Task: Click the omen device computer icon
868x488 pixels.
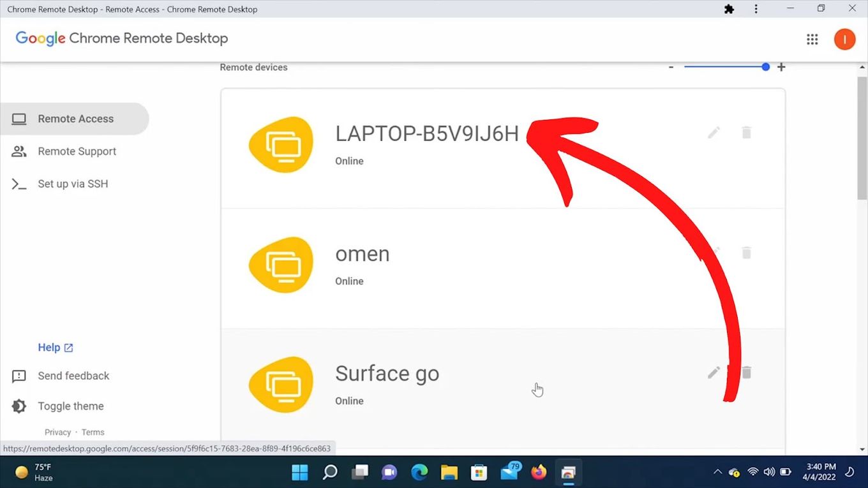Action: 281,265
